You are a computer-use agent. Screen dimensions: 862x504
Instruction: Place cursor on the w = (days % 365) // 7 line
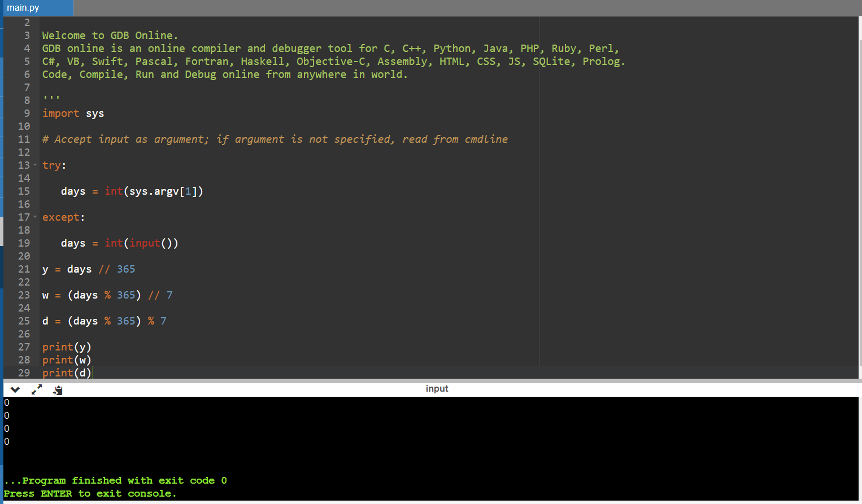[107, 295]
